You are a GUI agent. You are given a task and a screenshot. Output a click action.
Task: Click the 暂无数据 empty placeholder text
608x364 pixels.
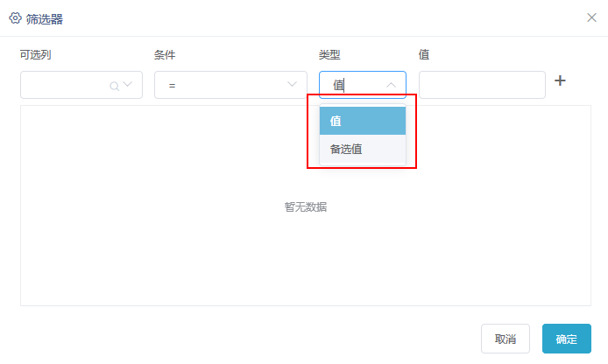[306, 207]
